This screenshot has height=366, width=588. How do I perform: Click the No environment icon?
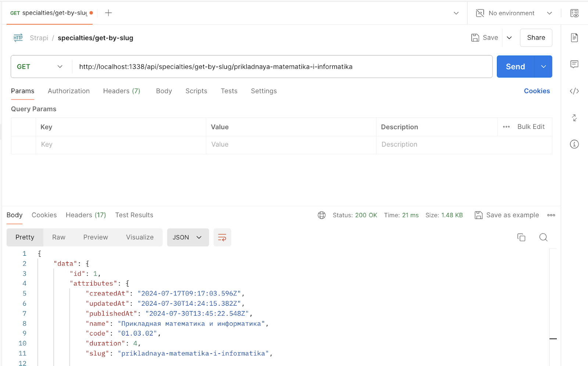(480, 13)
